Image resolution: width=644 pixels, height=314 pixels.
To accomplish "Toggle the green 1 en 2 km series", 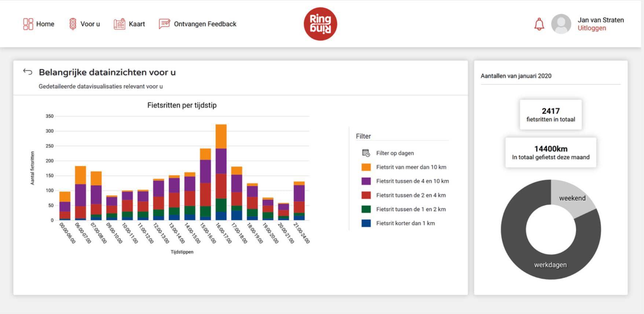I will [x=411, y=209].
